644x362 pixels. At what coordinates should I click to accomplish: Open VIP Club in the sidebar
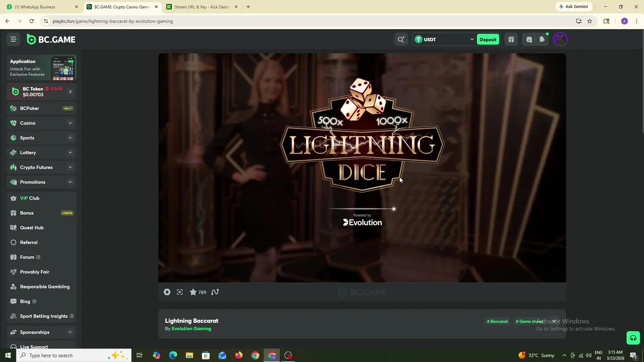pyautogui.click(x=42, y=198)
